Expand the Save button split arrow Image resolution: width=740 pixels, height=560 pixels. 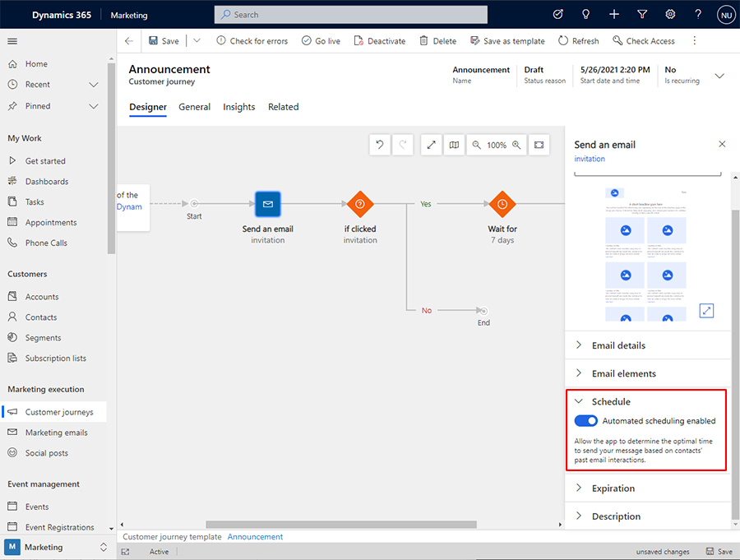(x=194, y=40)
